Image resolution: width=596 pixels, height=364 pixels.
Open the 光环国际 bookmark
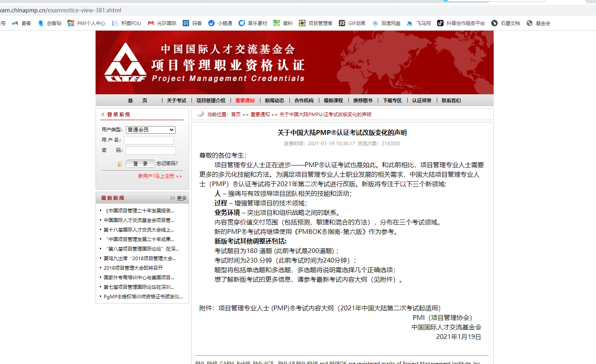[159, 23]
